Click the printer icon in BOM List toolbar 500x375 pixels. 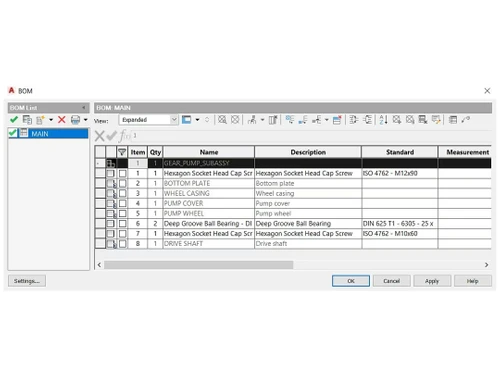coord(76,119)
